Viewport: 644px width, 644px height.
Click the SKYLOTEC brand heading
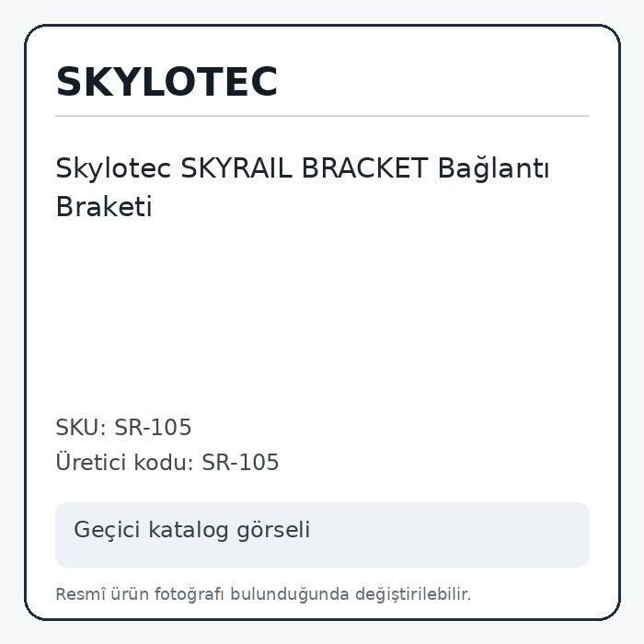click(167, 82)
